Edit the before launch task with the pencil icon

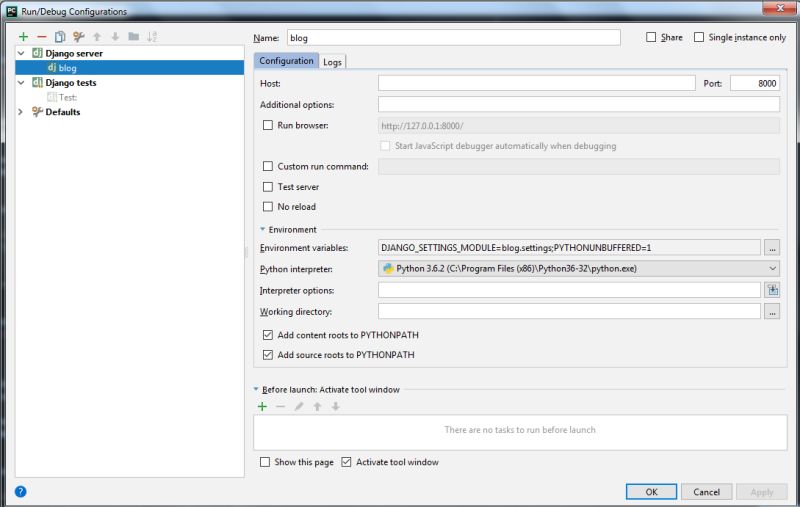[x=299, y=407]
